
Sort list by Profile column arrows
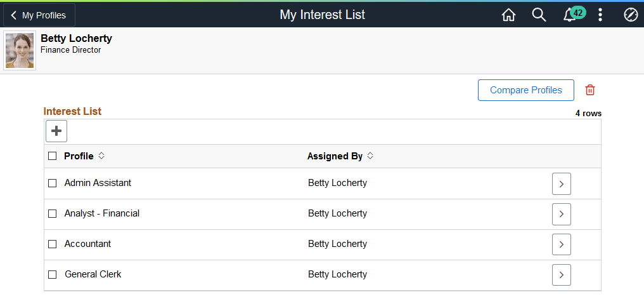(101, 156)
